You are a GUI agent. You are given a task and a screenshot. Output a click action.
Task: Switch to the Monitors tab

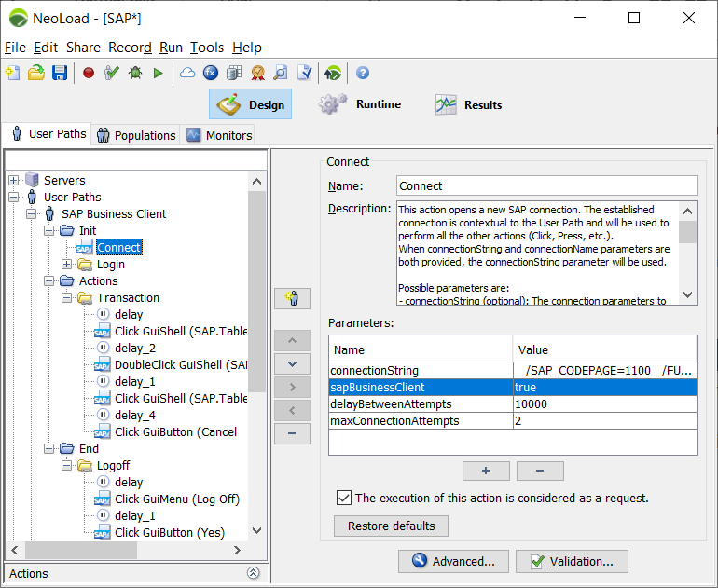point(219,135)
